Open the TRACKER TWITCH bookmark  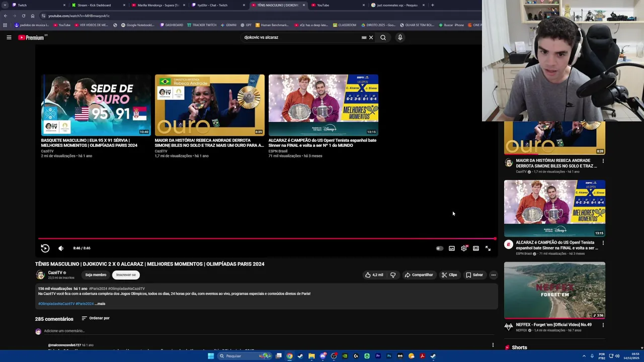201,25
